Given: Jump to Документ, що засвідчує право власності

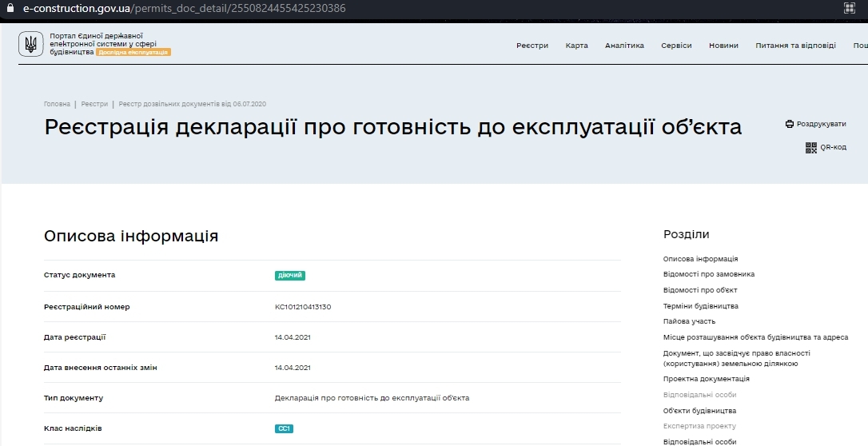Looking at the screenshot, I should (737, 358).
